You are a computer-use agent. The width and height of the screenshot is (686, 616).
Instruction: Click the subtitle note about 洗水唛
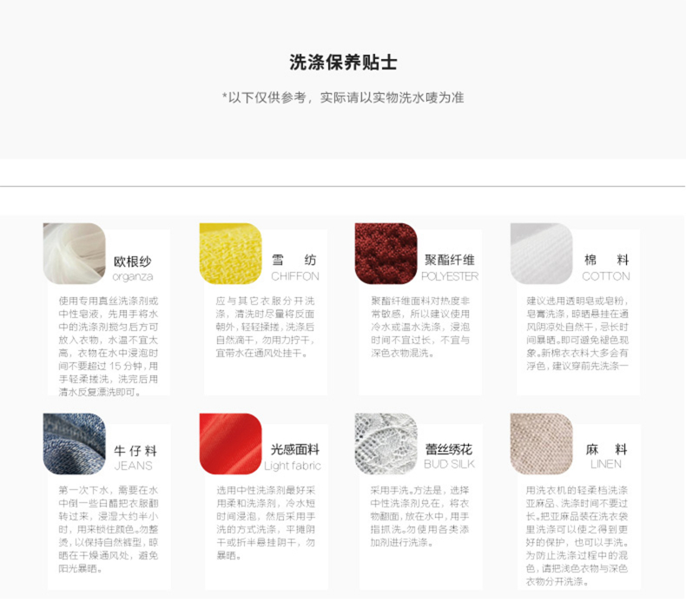coord(343,97)
